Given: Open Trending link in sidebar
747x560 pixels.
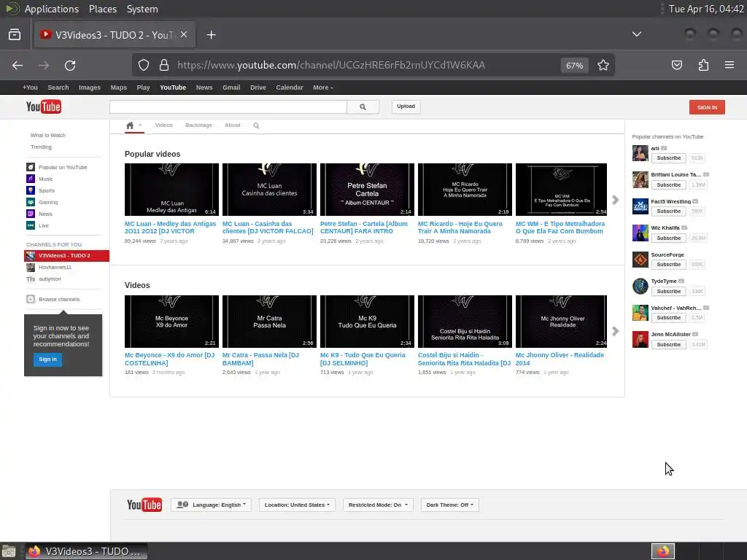Looking at the screenshot, I should coord(41,147).
